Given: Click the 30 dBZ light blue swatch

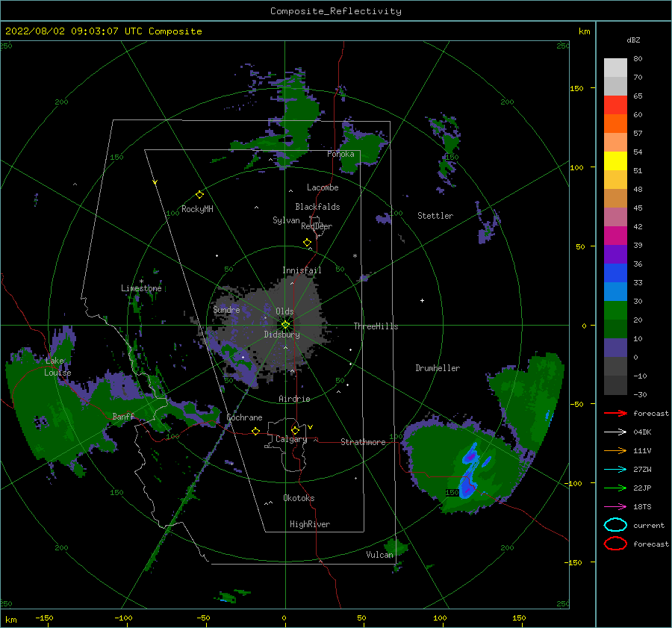Looking at the screenshot, I should pyautogui.click(x=615, y=291).
